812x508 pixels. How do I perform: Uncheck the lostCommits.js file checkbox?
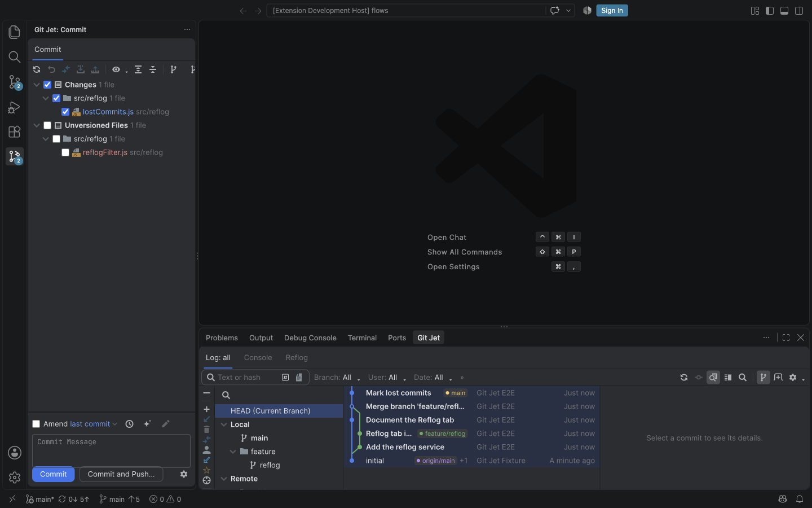[x=65, y=112]
